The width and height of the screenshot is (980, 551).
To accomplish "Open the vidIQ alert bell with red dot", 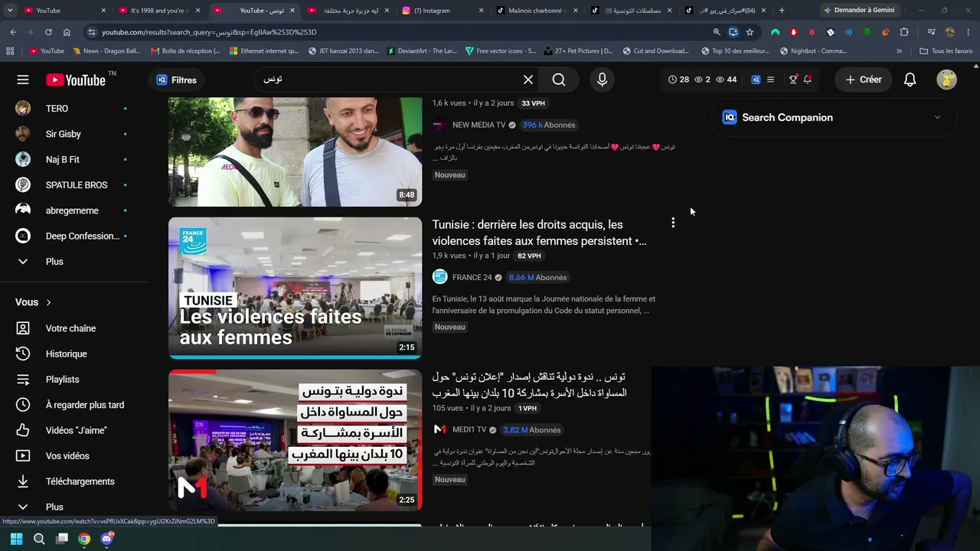I will 808,80.
